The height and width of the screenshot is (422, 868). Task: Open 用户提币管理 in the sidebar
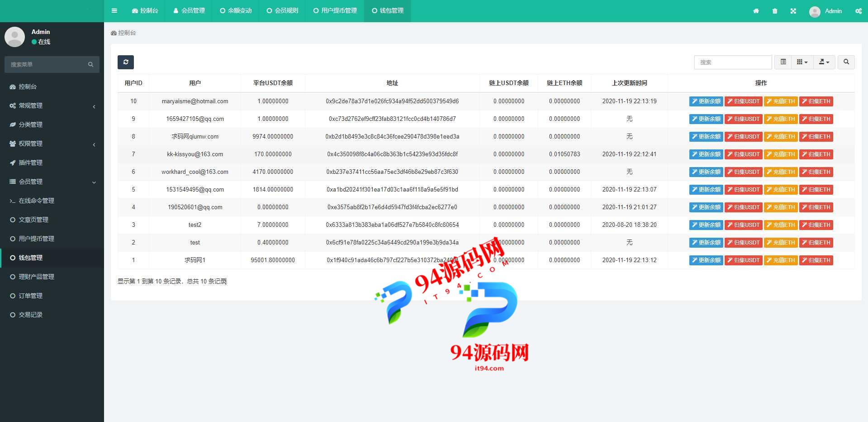(52, 239)
